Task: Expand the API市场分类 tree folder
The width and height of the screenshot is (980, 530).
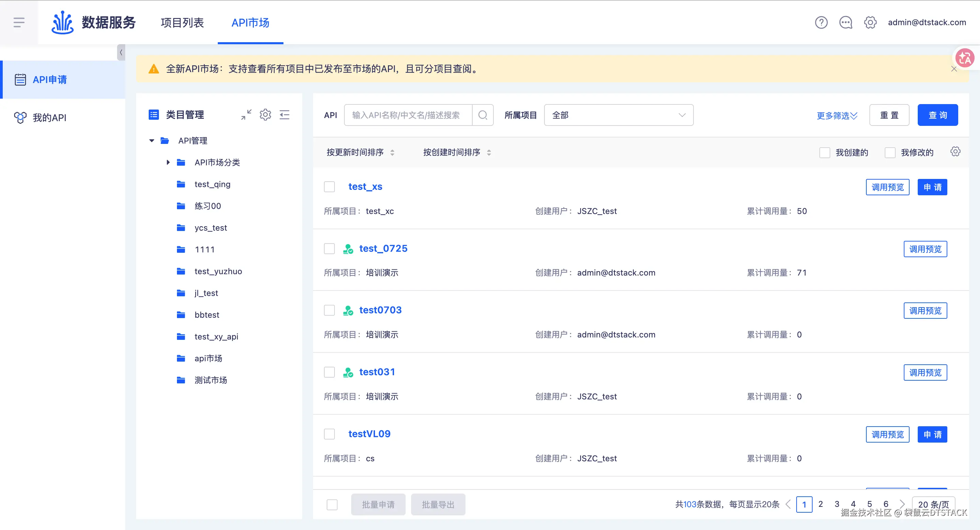Action: (168, 162)
